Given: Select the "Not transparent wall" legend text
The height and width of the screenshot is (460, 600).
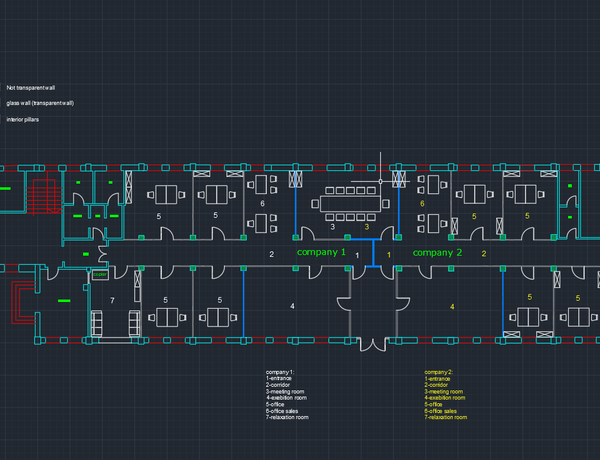Looking at the screenshot, I should (30, 87).
